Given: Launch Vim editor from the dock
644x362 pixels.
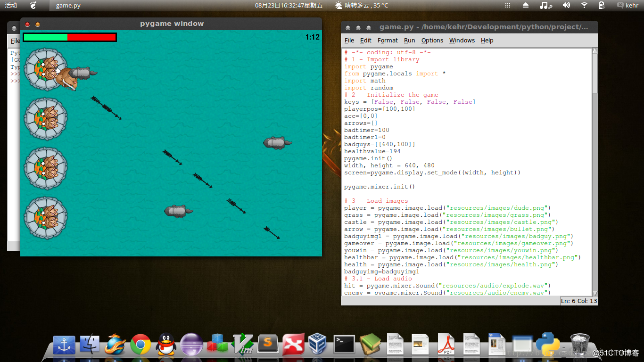Looking at the screenshot, I should point(243,345).
